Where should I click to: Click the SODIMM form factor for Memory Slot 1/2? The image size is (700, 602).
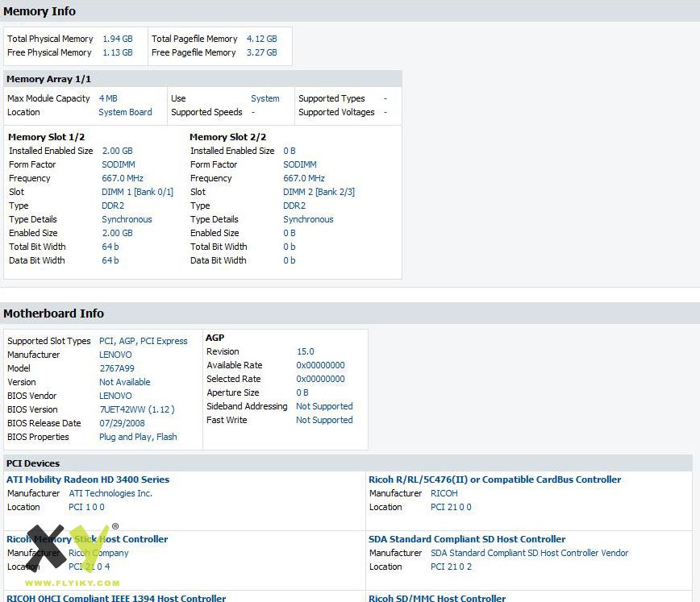[119, 164]
